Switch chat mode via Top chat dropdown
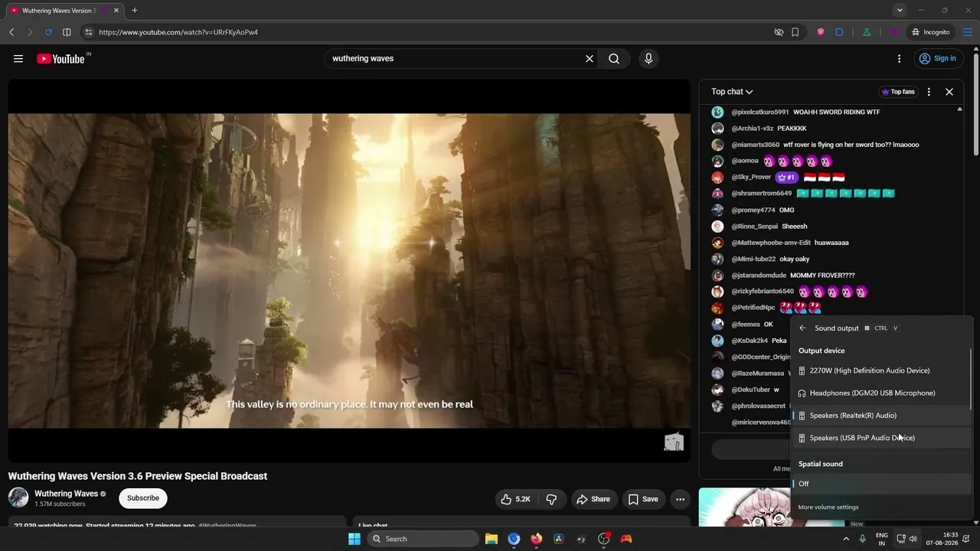The height and width of the screenshot is (551, 980). (732, 92)
